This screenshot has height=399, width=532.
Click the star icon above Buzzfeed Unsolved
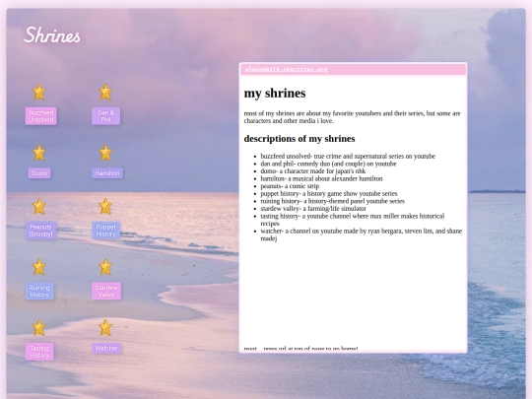39,92
